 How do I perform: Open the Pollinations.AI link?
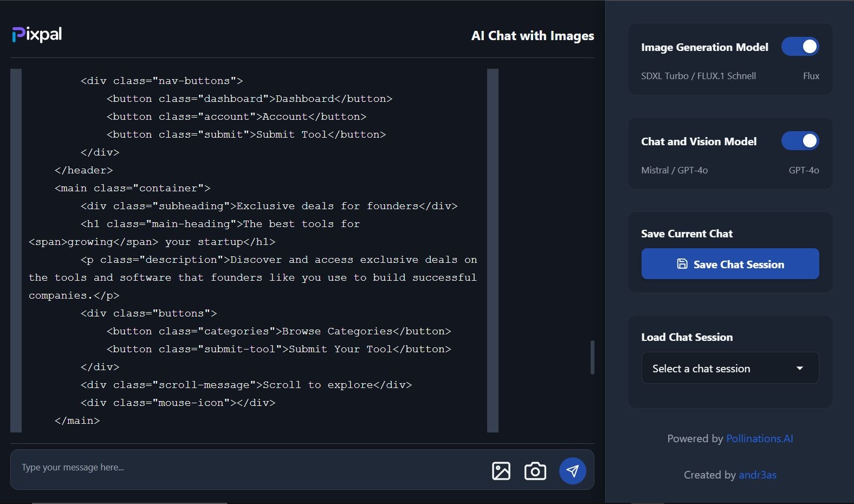click(x=759, y=438)
